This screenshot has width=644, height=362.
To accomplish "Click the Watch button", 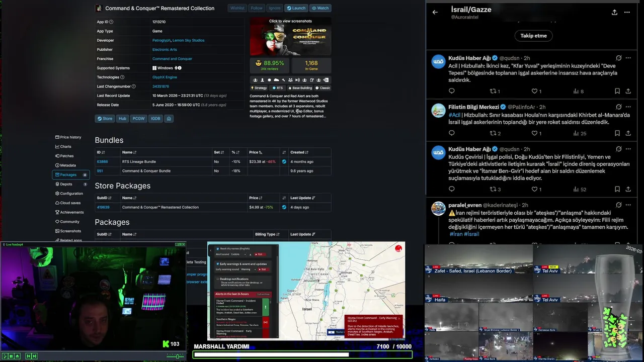I will point(320,8).
